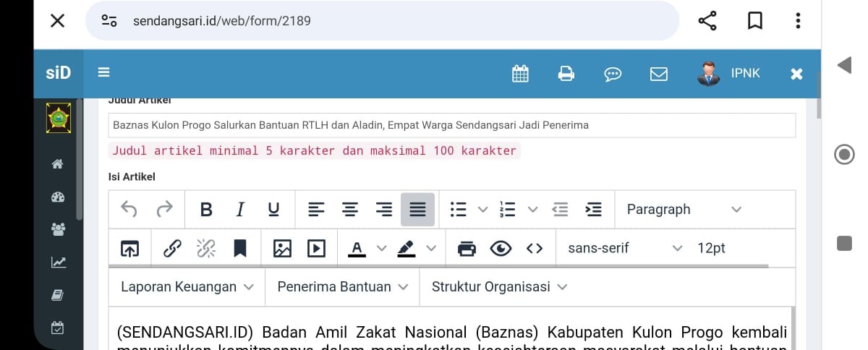Expand text color picker arrow
This screenshot has width=868, height=350.
(x=382, y=249)
